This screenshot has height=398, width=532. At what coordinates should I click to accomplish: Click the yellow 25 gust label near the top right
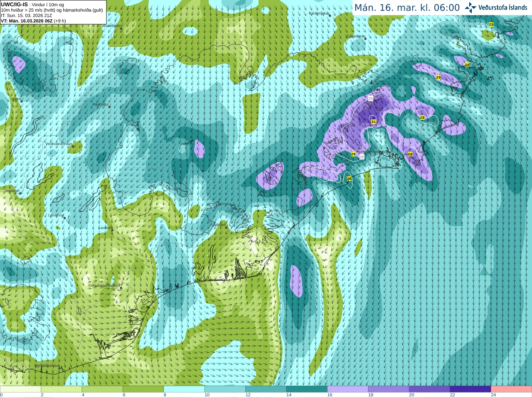[x=491, y=25]
